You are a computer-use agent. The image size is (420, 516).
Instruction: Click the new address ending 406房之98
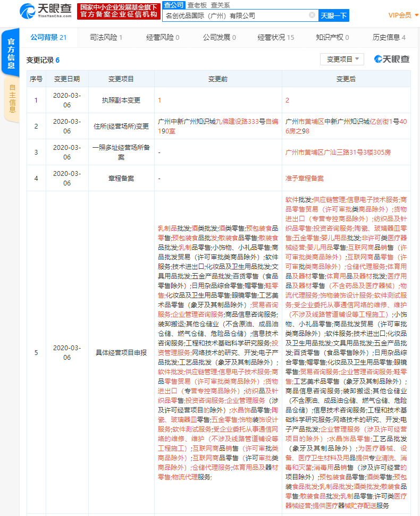pyautogui.click(x=346, y=126)
